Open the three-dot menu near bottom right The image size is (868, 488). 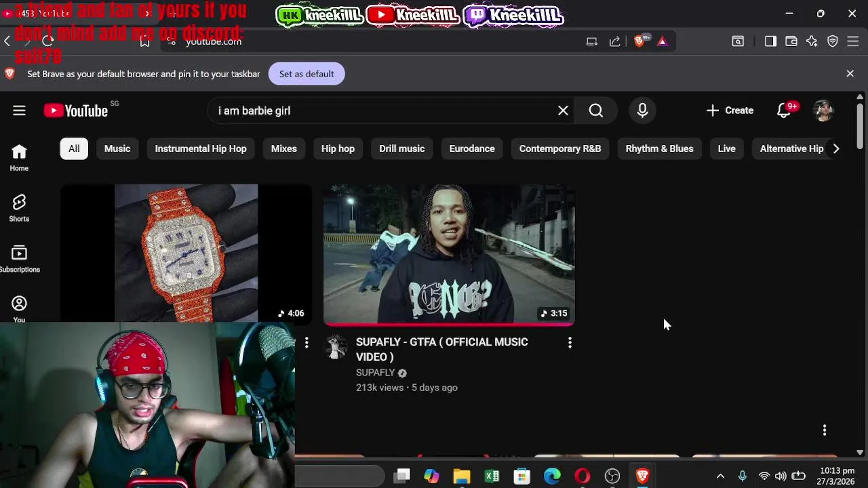[x=825, y=430]
